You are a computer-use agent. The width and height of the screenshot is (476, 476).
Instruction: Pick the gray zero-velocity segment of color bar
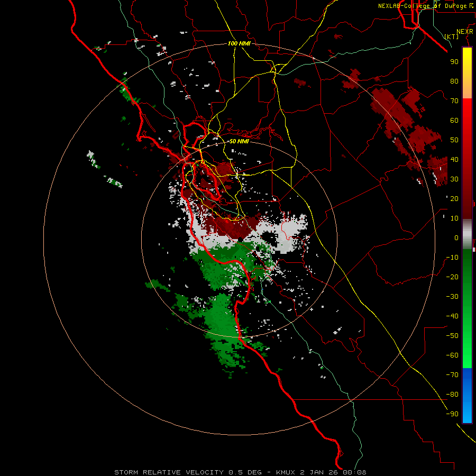point(467,234)
